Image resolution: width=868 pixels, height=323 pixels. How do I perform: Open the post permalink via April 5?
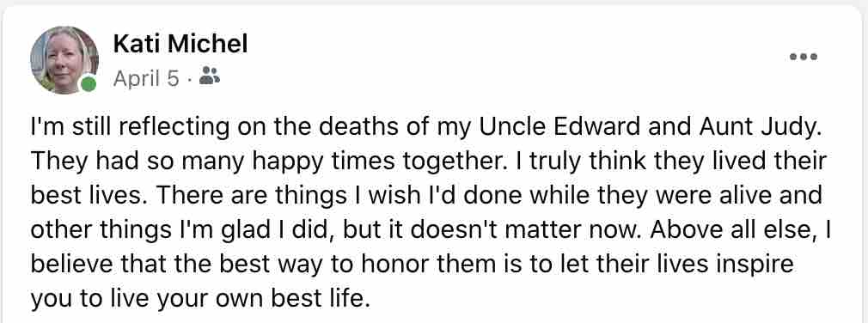click(x=146, y=80)
